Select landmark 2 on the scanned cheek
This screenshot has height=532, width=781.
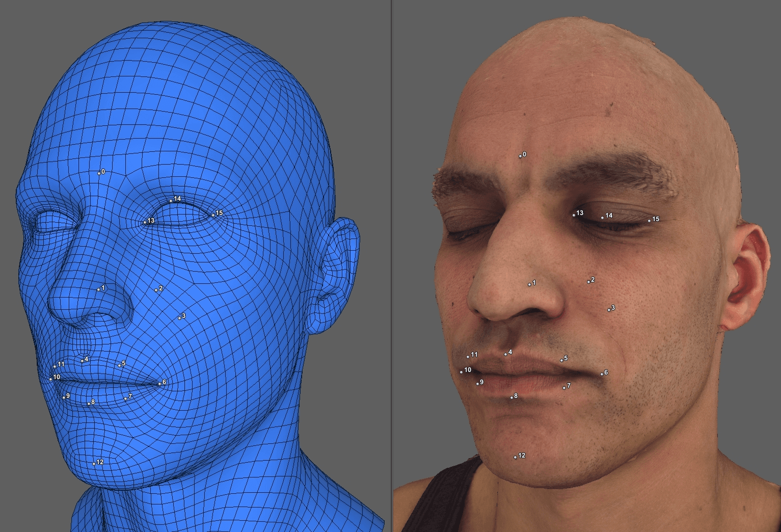(588, 282)
